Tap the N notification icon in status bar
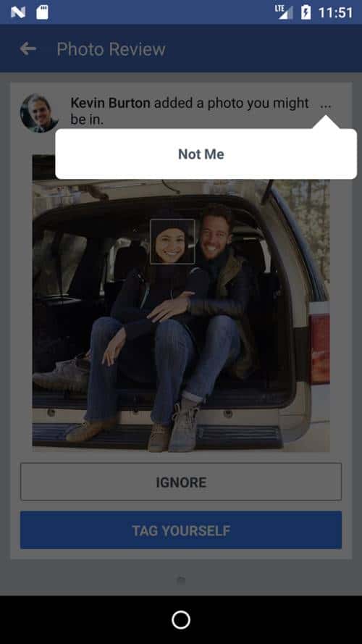The height and width of the screenshot is (644, 362). pos(18,12)
